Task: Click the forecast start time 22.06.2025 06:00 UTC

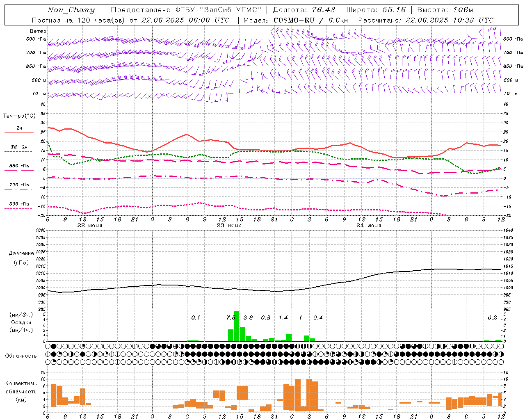Action: click(185, 20)
